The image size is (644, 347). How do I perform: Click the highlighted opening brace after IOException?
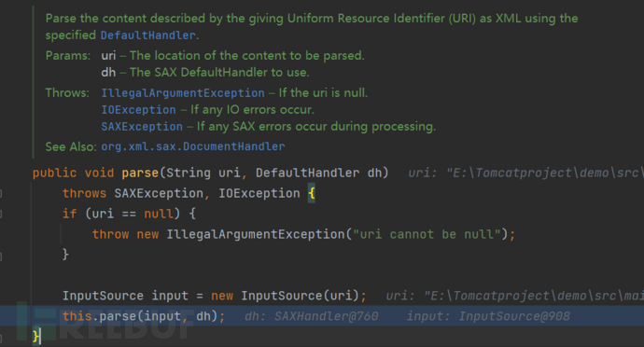tap(312, 193)
